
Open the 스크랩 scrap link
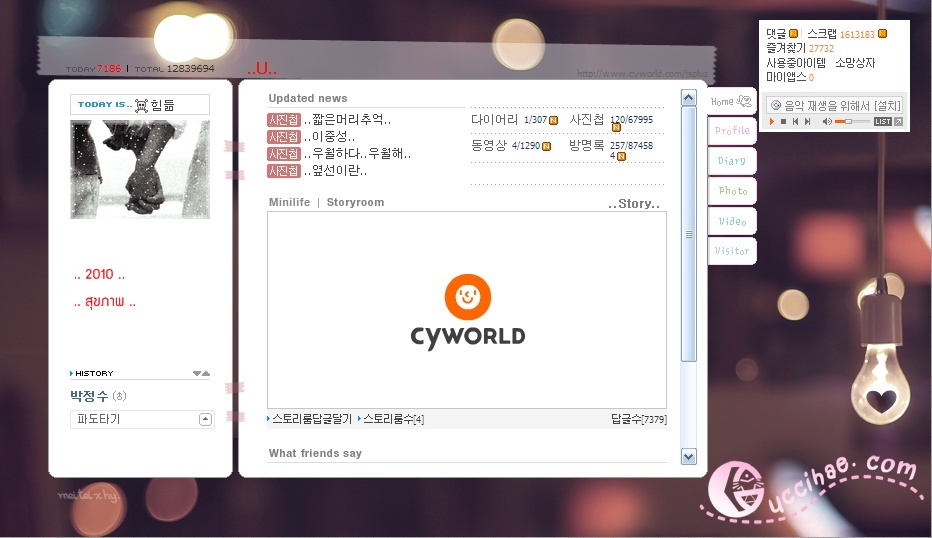(821, 34)
